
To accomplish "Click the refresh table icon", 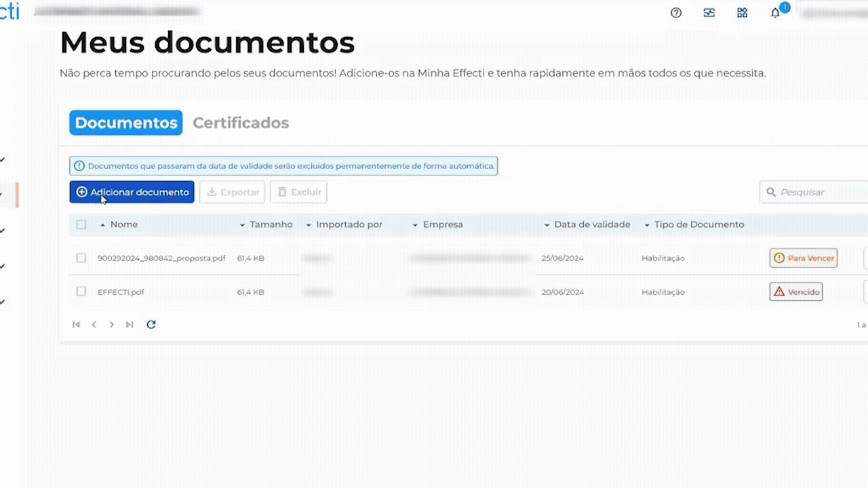I will click(151, 325).
